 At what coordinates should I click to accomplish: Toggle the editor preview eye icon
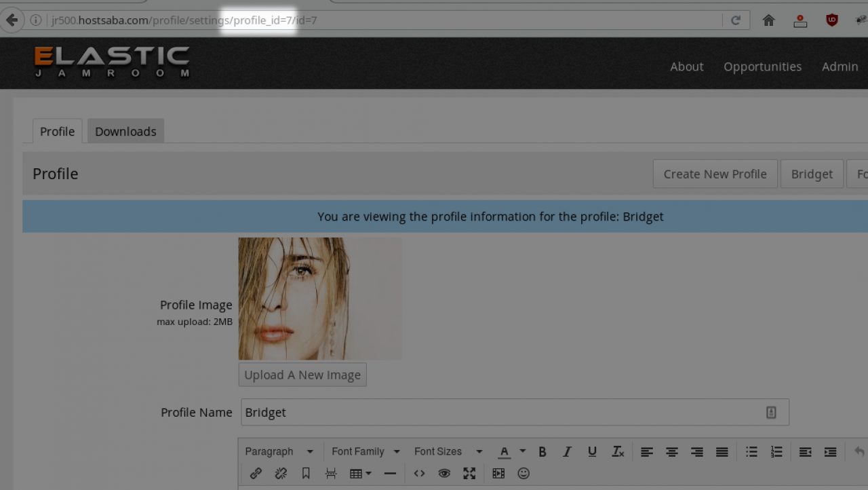click(x=444, y=474)
